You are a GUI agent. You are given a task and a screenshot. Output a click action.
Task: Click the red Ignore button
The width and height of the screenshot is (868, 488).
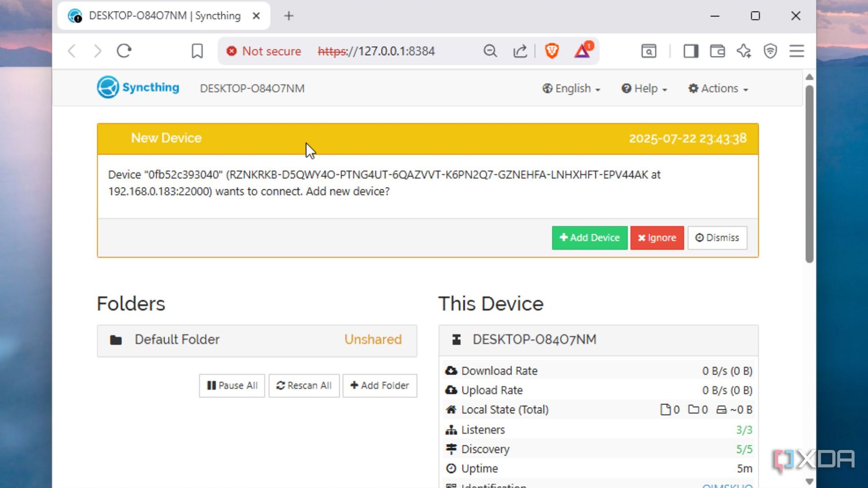pos(657,238)
